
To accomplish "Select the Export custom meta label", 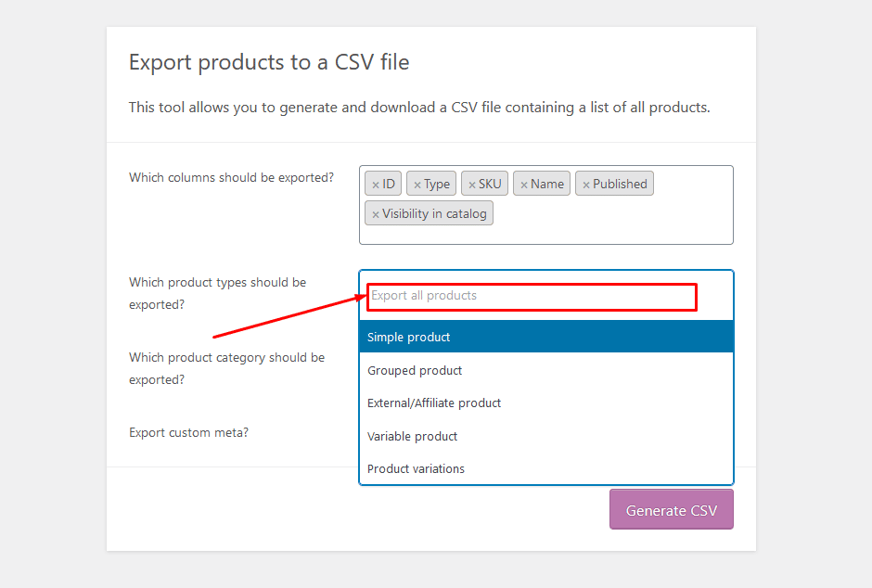I will [188, 432].
